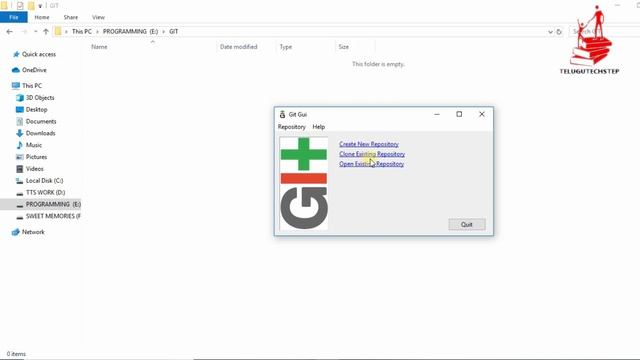Go back in File Explorer
This screenshot has width=640, height=360.
click(9, 31)
